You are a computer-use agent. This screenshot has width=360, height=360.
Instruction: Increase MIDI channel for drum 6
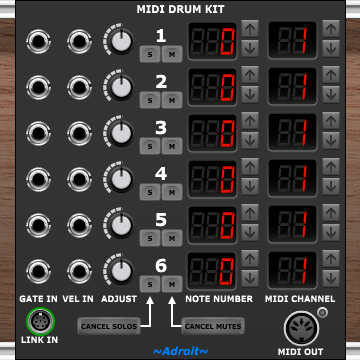[331, 259]
